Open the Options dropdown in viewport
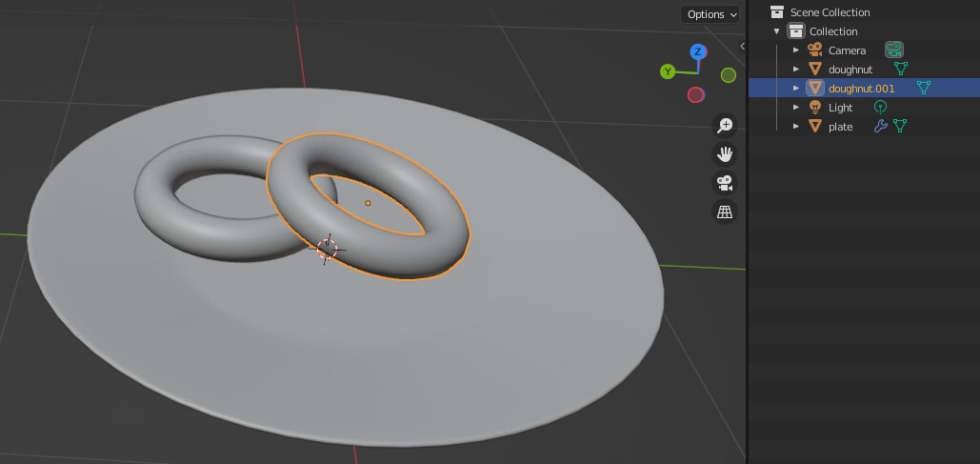The image size is (980, 464). [710, 14]
